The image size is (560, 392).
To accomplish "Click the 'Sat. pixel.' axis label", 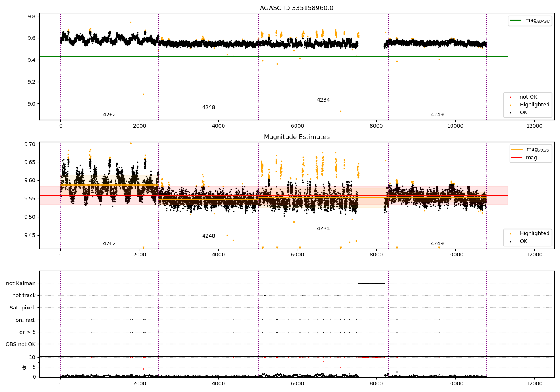I will click(23, 308).
